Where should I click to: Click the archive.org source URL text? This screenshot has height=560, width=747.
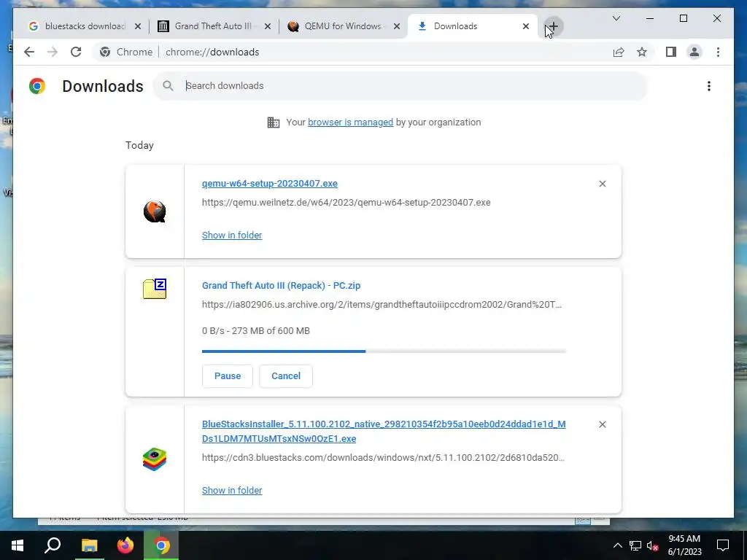(x=382, y=305)
